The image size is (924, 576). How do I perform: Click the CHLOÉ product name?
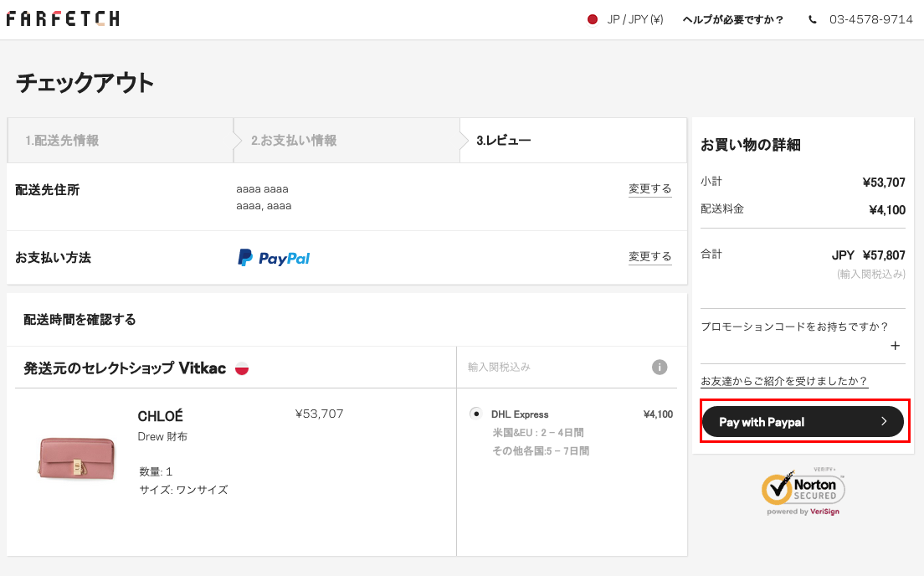tap(161, 416)
